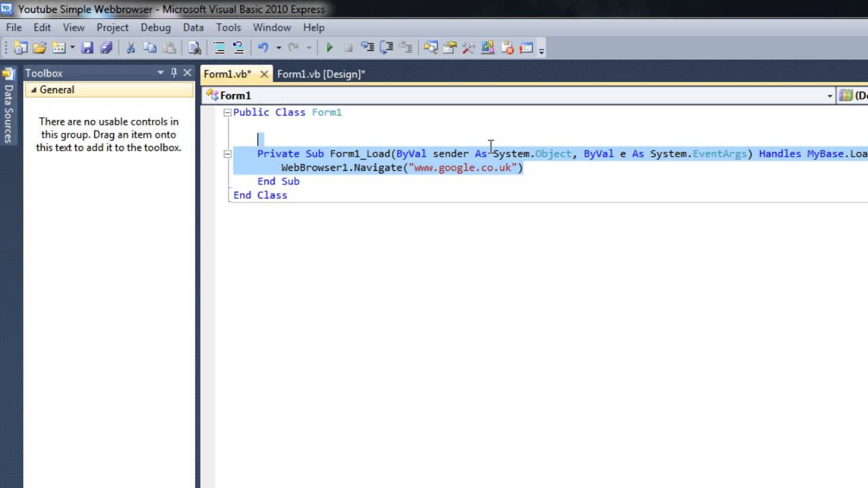Click the Copy toolbar icon

pos(150,47)
